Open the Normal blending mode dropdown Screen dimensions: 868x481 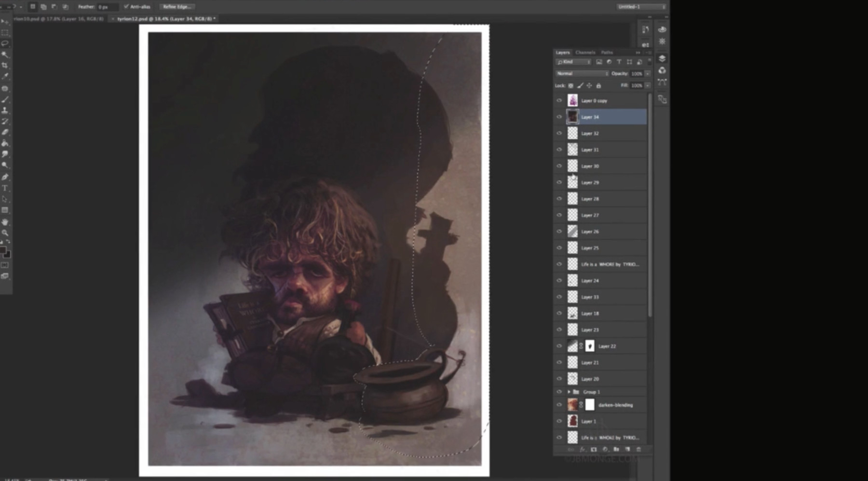pos(582,73)
